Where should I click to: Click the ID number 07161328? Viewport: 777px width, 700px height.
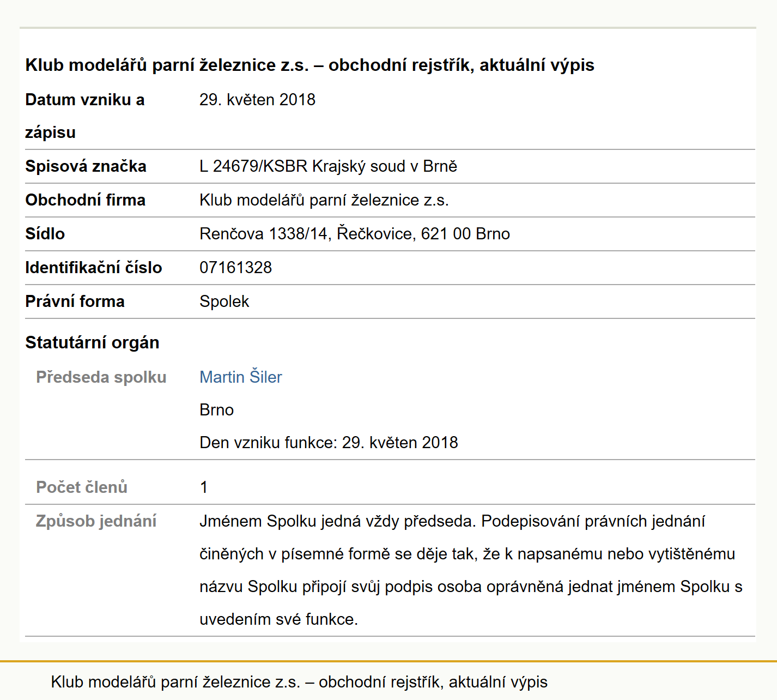235,268
